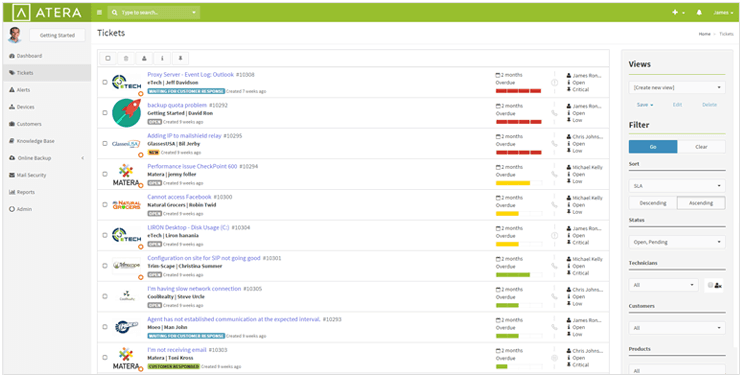This screenshot has height=377, width=742.
Task: Click green SLA bar on ticket #10301
Action: [x=513, y=274]
